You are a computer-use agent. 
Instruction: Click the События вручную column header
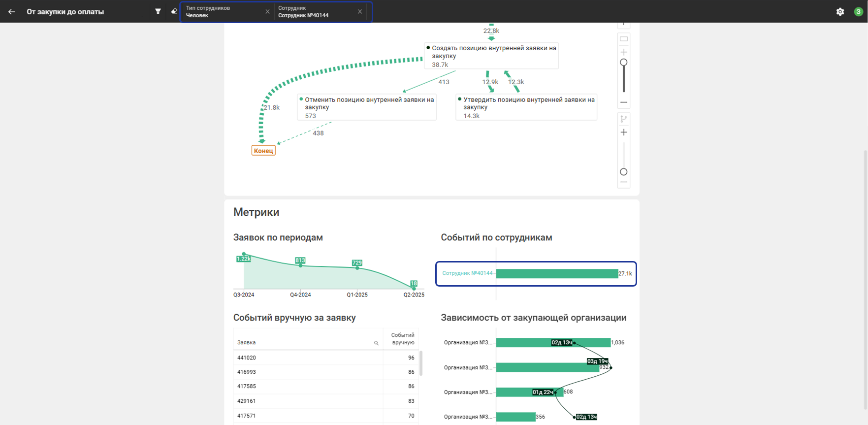coord(402,339)
